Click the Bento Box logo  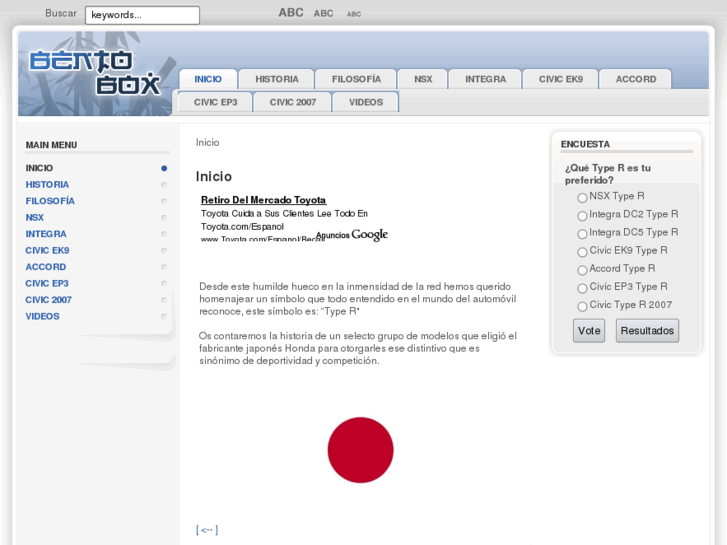pyautogui.click(x=95, y=73)
